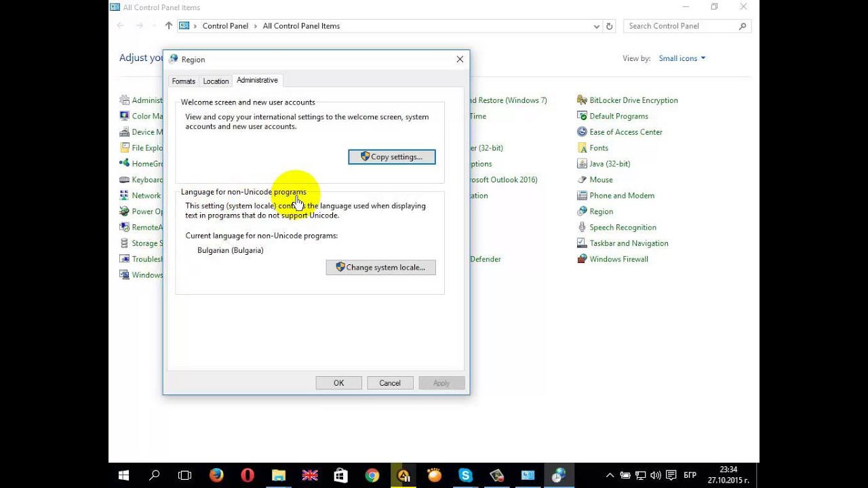Screen dimensions: 868x488
Task: Click the Fonts folder icon
Action: (x=582, y=148)
